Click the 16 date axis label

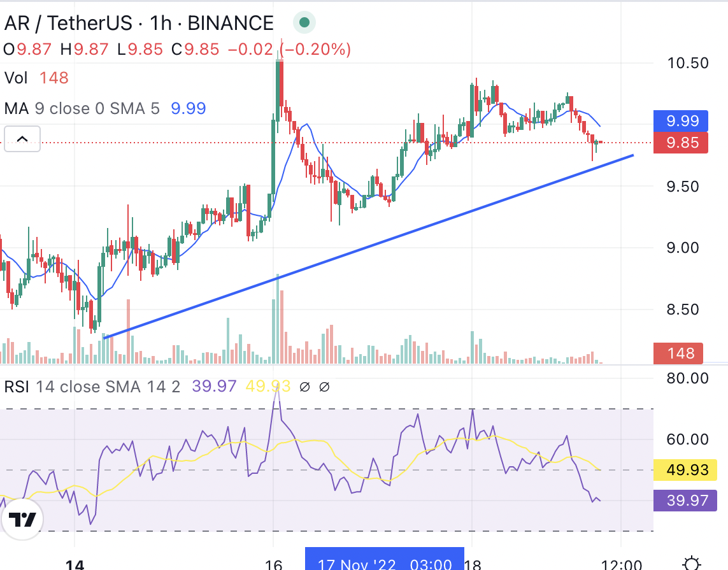click(x=273, y=564)
